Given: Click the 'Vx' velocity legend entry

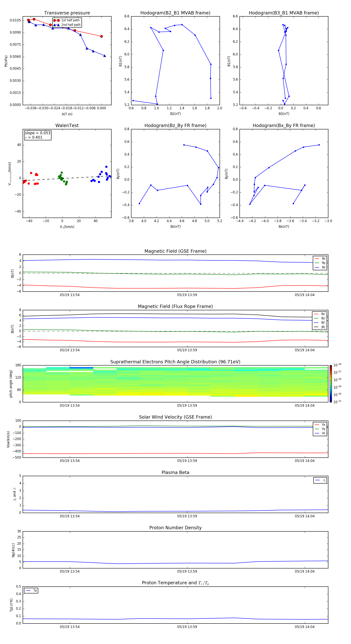Looking at the screenshot, I should [x=320, y=424].
